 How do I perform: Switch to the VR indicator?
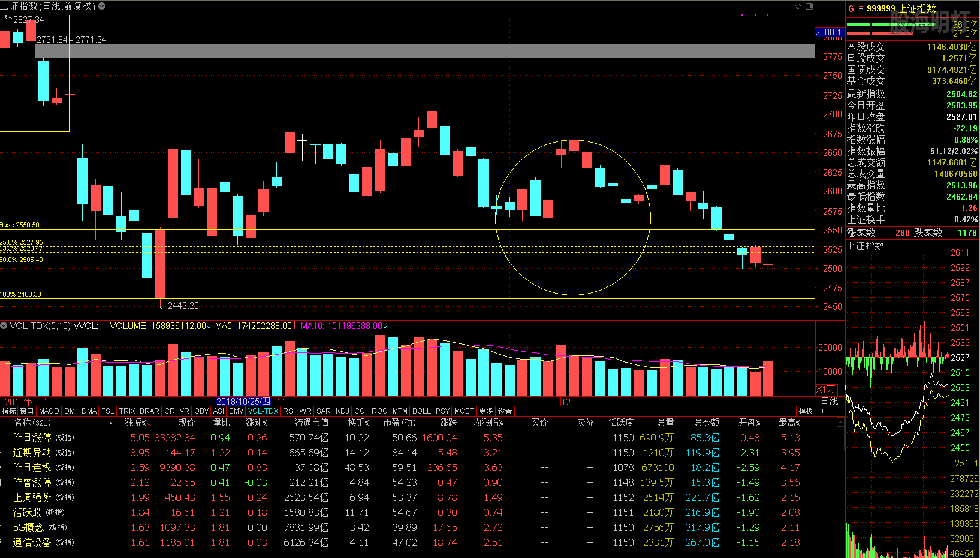tap(184, 411)
